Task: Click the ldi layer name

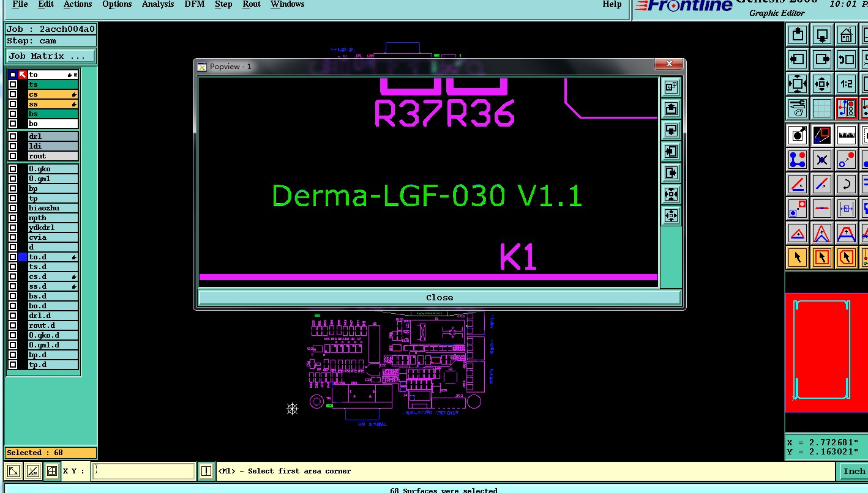Action: tap(53, 146)
